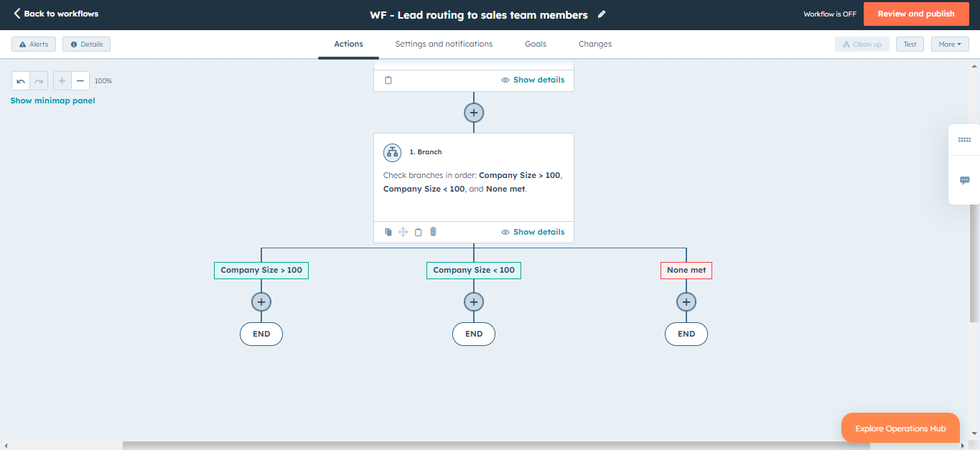Click the move icon on the Branch action
The height and width of the screenshot is (450, 980).
coord(403,231)
